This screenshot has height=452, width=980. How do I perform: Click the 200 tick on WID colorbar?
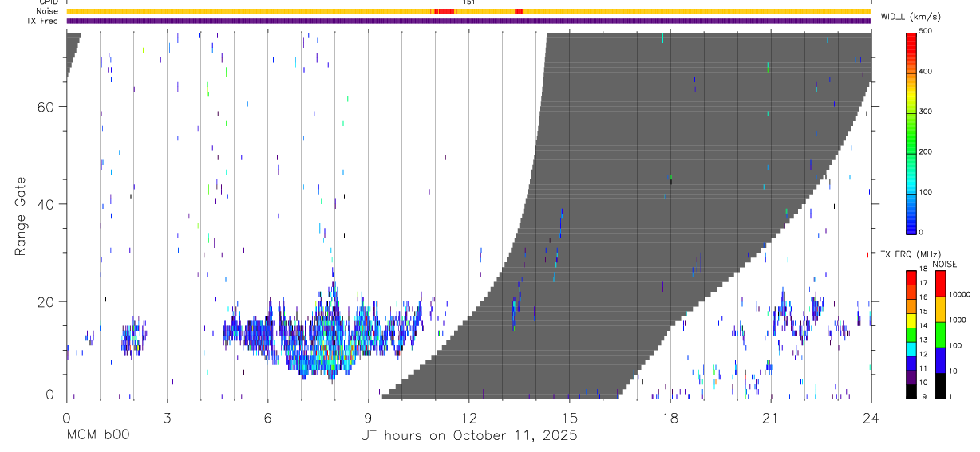tap(925, 151)
